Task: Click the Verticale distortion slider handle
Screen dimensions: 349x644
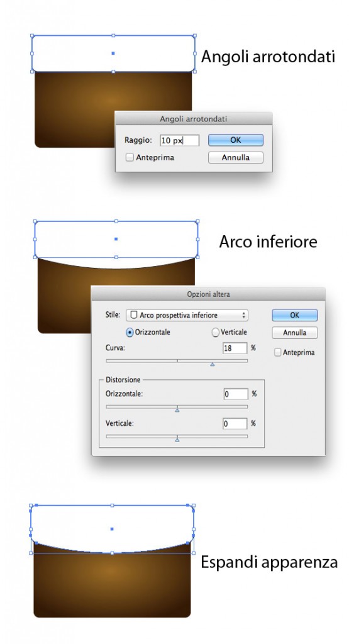Action: pos(177,439)
